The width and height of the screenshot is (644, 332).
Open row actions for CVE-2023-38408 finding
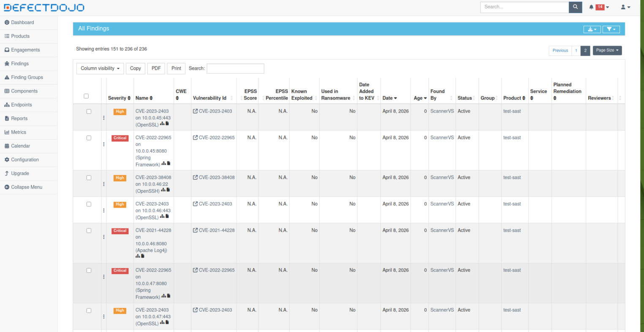tap(104, 184)
